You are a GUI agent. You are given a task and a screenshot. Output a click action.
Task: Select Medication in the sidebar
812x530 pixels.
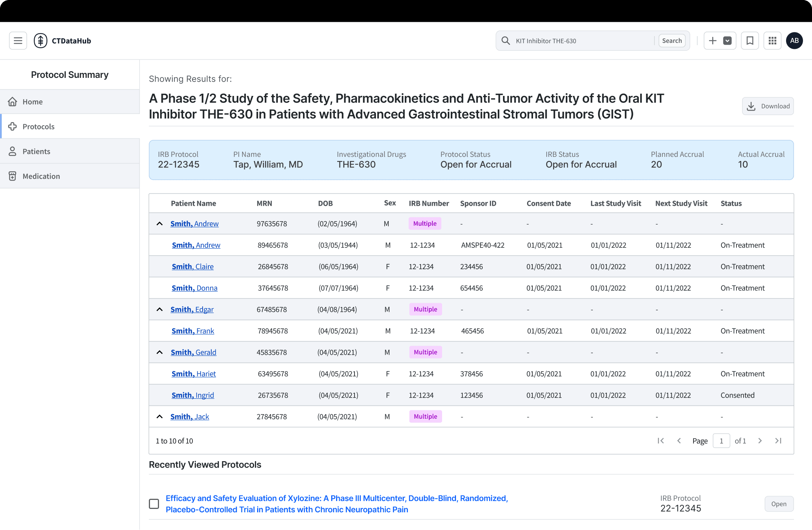click(41, 176)
